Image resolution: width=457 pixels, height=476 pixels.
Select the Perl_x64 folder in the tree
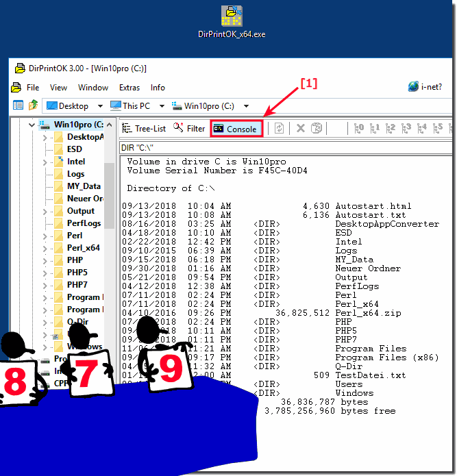(83, 248)
